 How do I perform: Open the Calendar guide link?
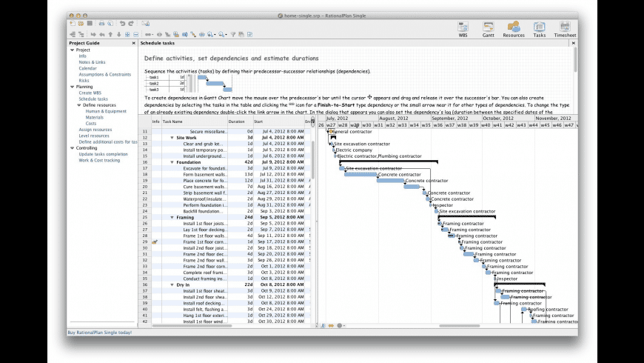click(x=87, y=68)
